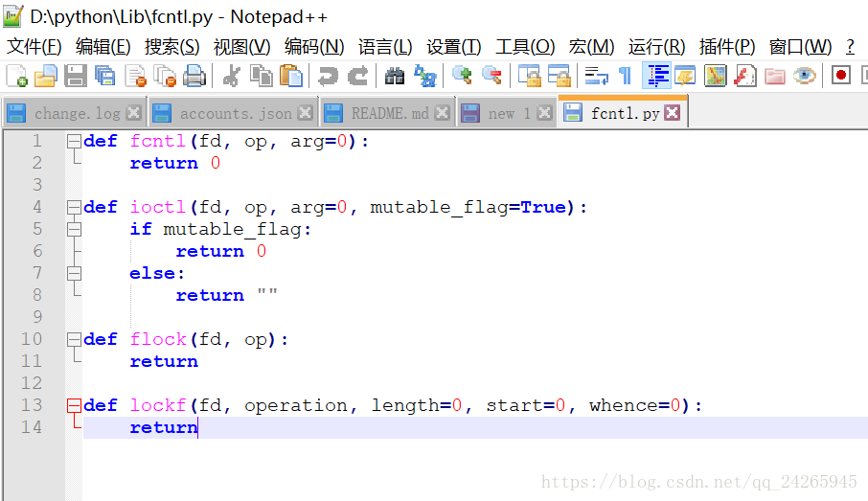Toggle synchronized vertical scrolling

point(529,76)
